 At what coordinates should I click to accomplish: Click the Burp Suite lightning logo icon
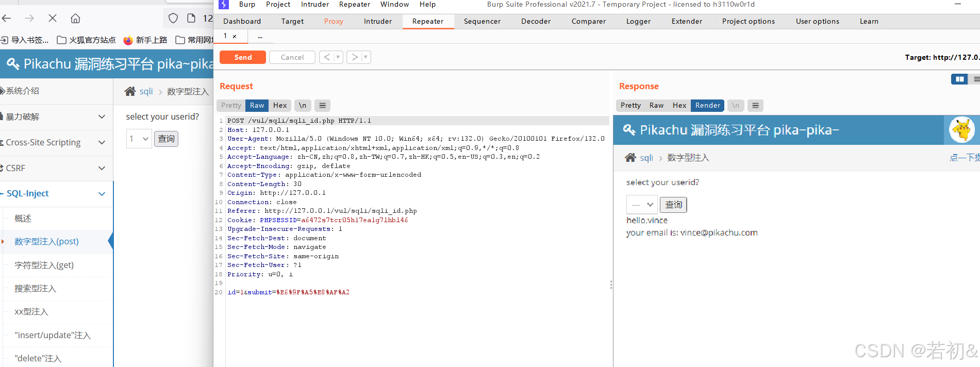click(223, 5)
